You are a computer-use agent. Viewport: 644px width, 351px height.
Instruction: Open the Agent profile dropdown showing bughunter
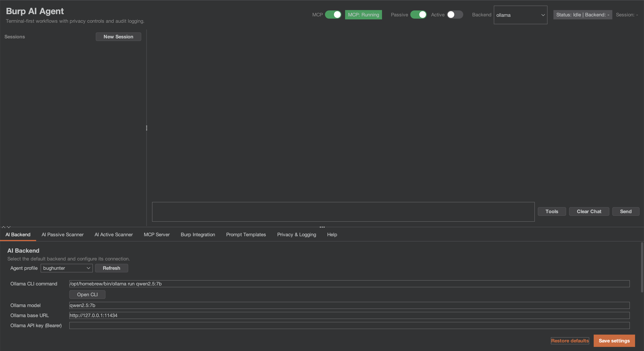click(67, 268)
